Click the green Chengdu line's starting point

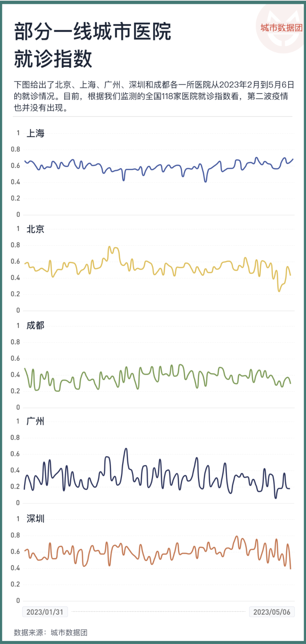point(25,369)
